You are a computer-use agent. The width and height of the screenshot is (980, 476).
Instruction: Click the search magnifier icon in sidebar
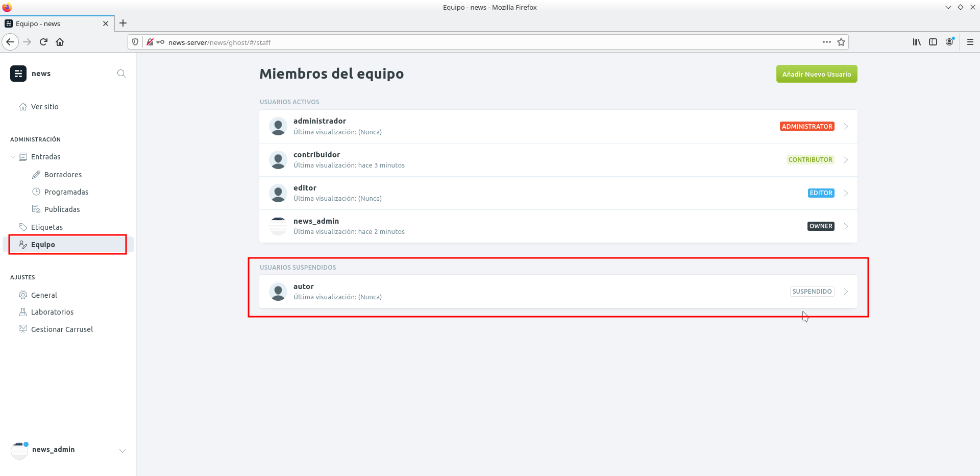coord(121,74)
